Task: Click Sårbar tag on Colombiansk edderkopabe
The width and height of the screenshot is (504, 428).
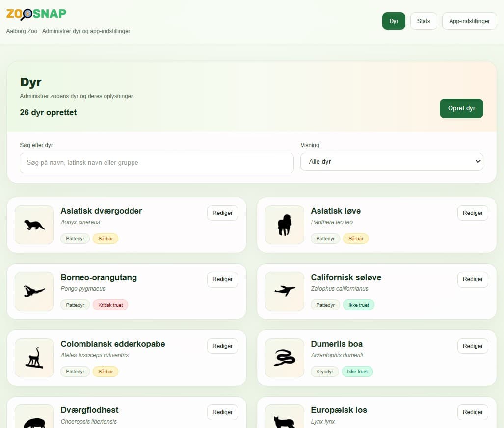Action: pyautogui.click(x=106, y=372)
